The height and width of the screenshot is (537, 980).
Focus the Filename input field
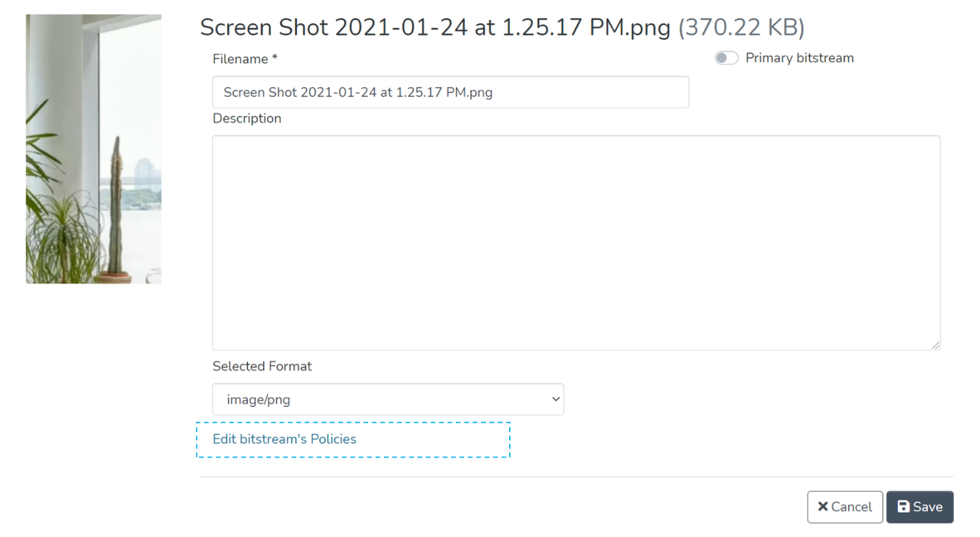450,92
